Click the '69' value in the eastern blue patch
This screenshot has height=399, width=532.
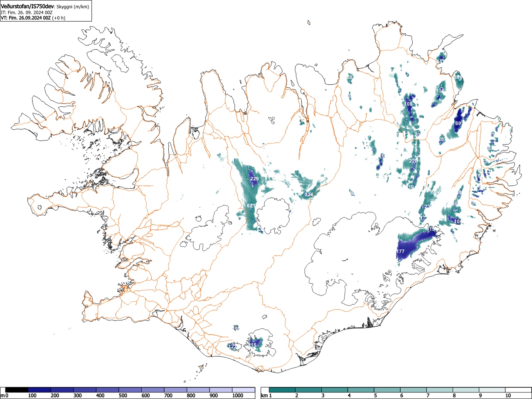click(x=458, y=123)
